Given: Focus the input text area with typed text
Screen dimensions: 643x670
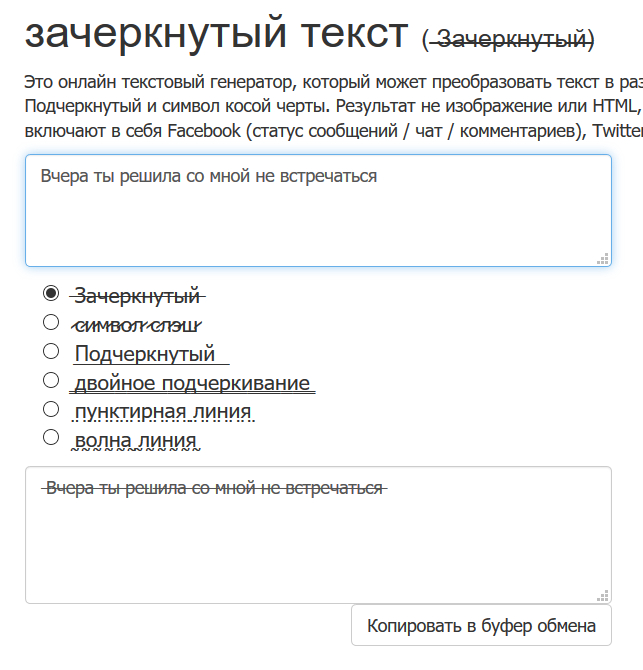Looking at the screenshot, I should pyautogui.click(x=318, y=210).
